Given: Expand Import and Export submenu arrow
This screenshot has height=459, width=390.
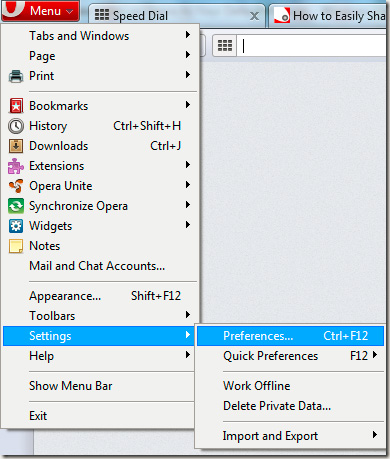Looking at the screenshot, I should (x=375, y=435).
